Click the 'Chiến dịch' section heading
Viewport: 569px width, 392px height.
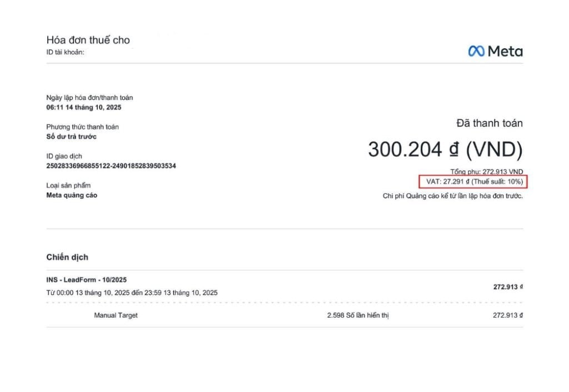tap(67, 257)
